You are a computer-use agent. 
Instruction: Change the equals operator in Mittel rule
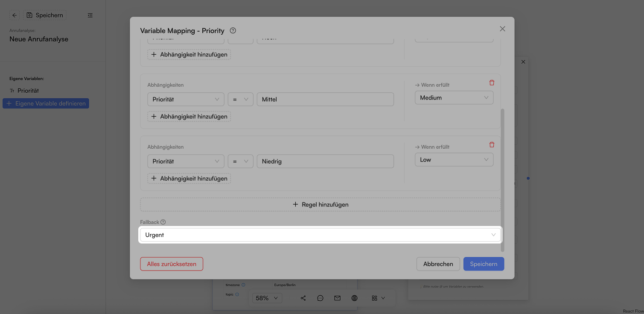[x=240, y=100]
